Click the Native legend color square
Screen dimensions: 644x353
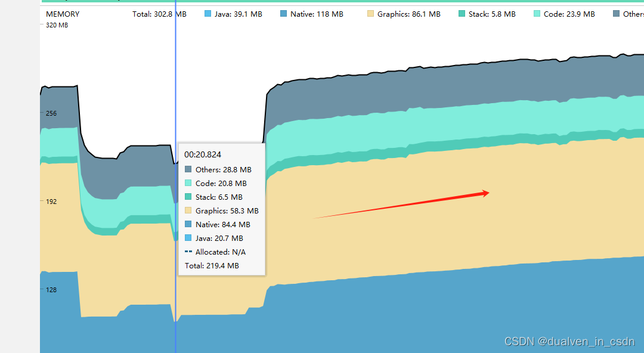coord(282,13)
